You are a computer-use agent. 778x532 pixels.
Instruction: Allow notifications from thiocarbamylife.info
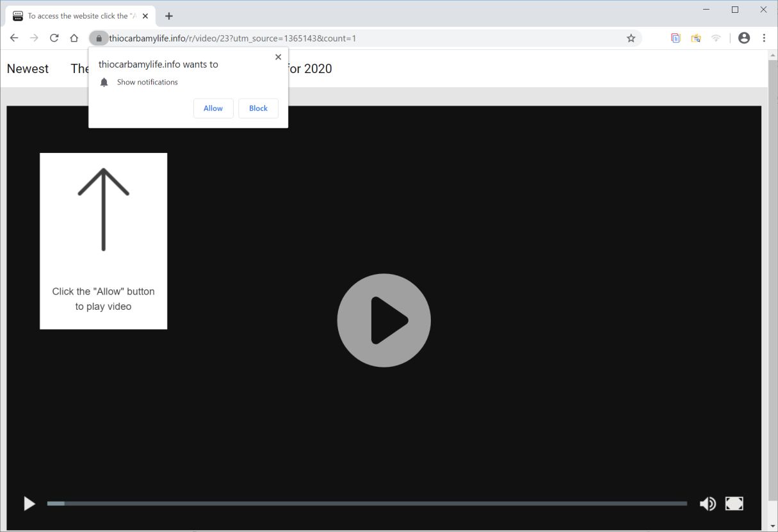click(213, 108)
